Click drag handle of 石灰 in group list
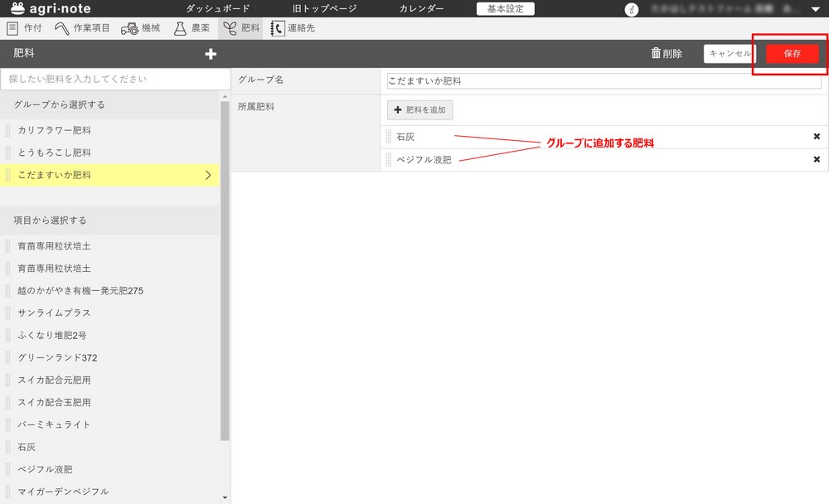This screenshot has height=504, width=829. (389, 137)
